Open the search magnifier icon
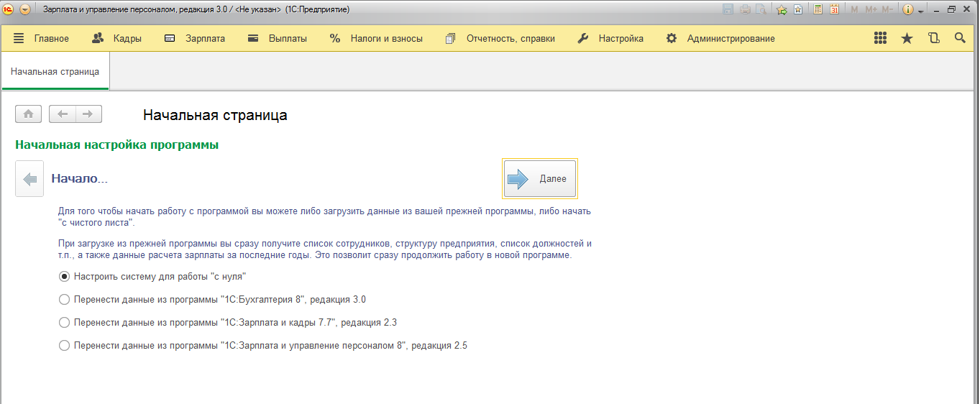Viewport: 980px width, 404px height. pos(960,38)
